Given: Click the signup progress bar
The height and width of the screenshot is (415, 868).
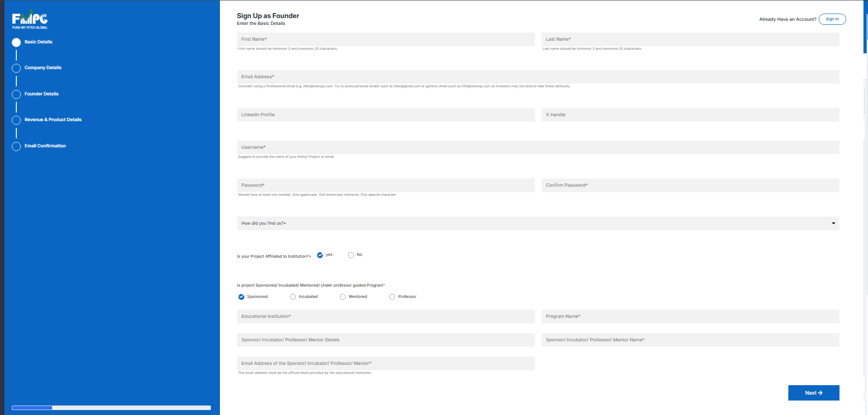Looking at the screenshot, I should point(111,408).
